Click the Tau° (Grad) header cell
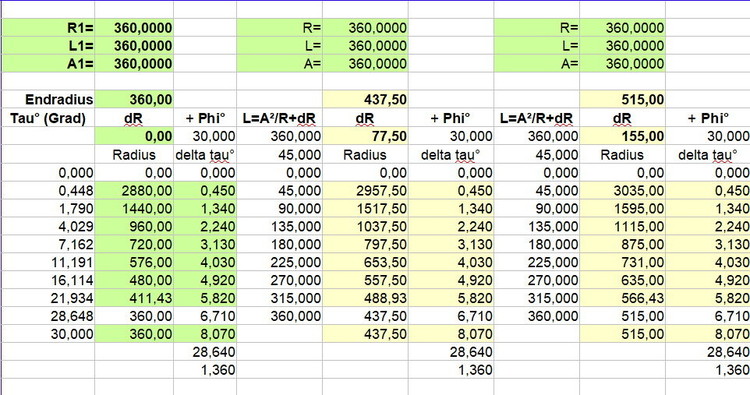 pyautogui.click(x=48, y=118)
